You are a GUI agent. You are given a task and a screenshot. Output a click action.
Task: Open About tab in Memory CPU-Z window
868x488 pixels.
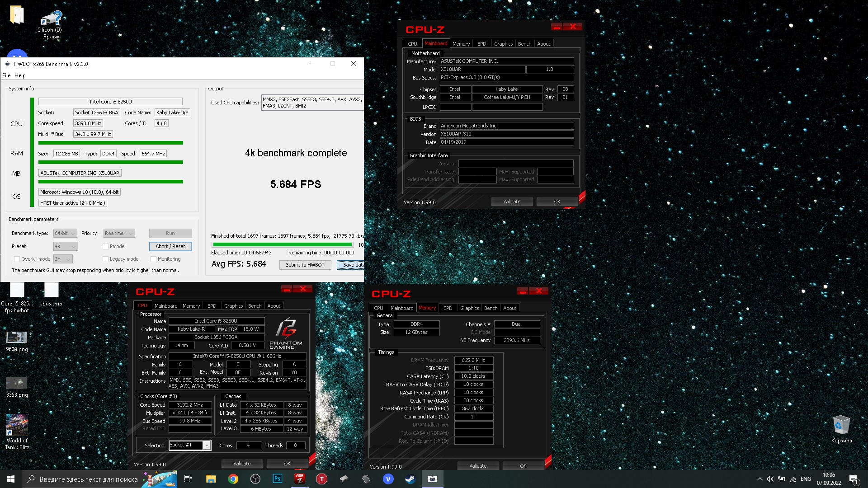pos(509,308)
